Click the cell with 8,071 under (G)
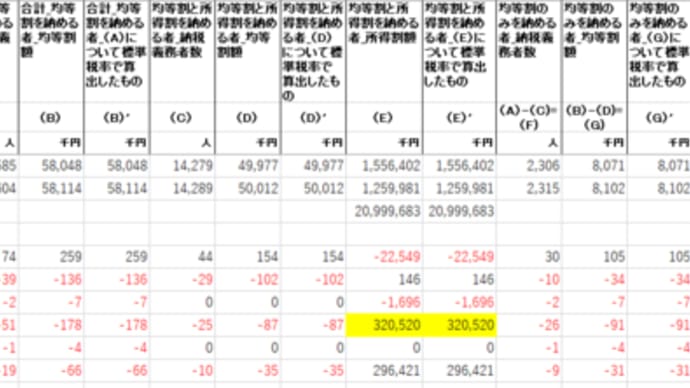The image size is (690, 388). (x=594, y=166)
